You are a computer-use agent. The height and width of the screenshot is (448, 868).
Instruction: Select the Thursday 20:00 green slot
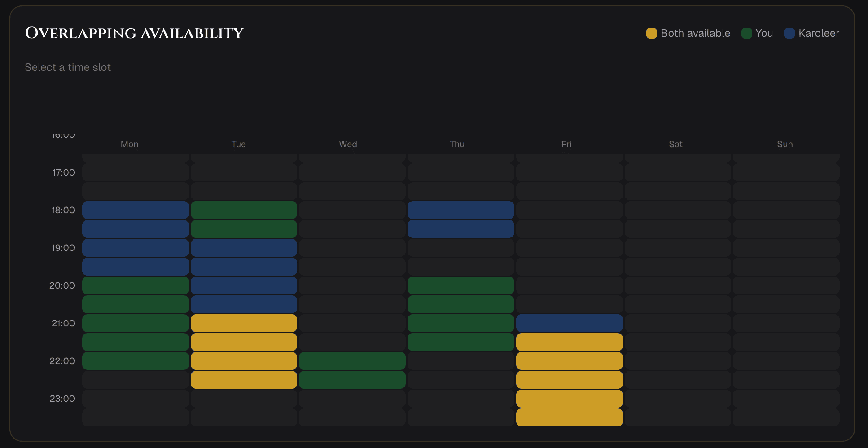coord(460,285)
